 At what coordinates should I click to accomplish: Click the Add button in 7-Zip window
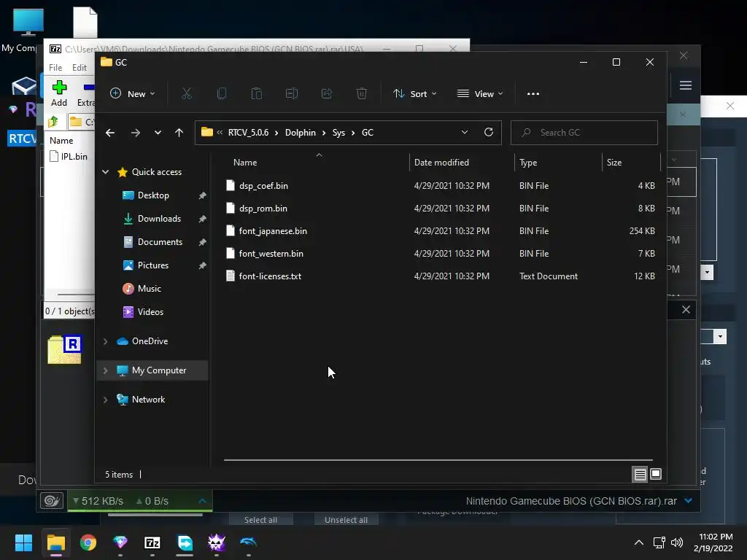point(59,93)
